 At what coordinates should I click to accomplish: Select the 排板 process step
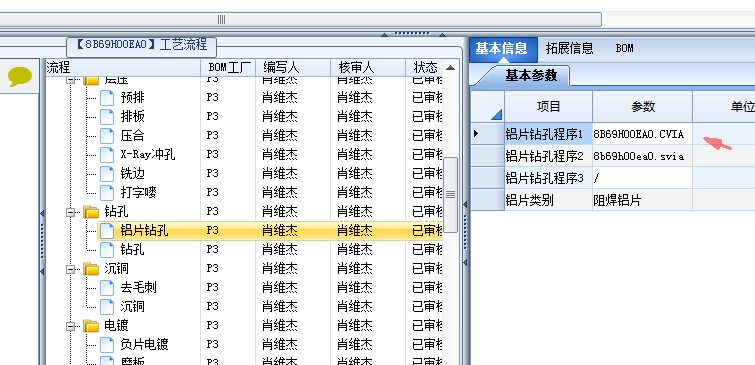click(132, 117)
